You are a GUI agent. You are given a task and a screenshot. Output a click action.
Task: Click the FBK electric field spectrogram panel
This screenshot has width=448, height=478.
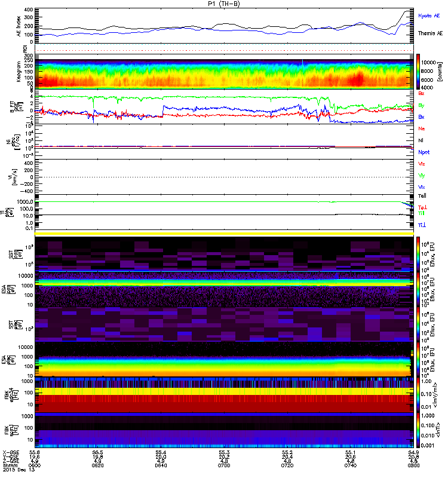[x=224, y=395]
